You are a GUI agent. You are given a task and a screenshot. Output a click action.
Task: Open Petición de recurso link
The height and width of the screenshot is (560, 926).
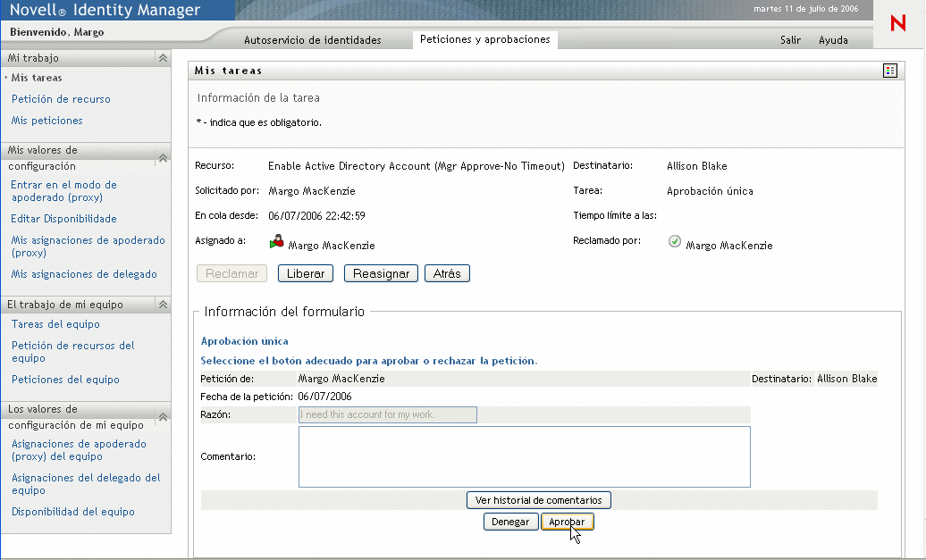[x=61, y=99]
